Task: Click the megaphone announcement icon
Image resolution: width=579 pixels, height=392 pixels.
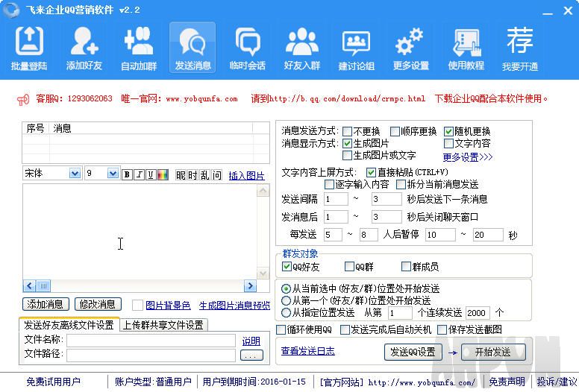Action: point(23,100)
